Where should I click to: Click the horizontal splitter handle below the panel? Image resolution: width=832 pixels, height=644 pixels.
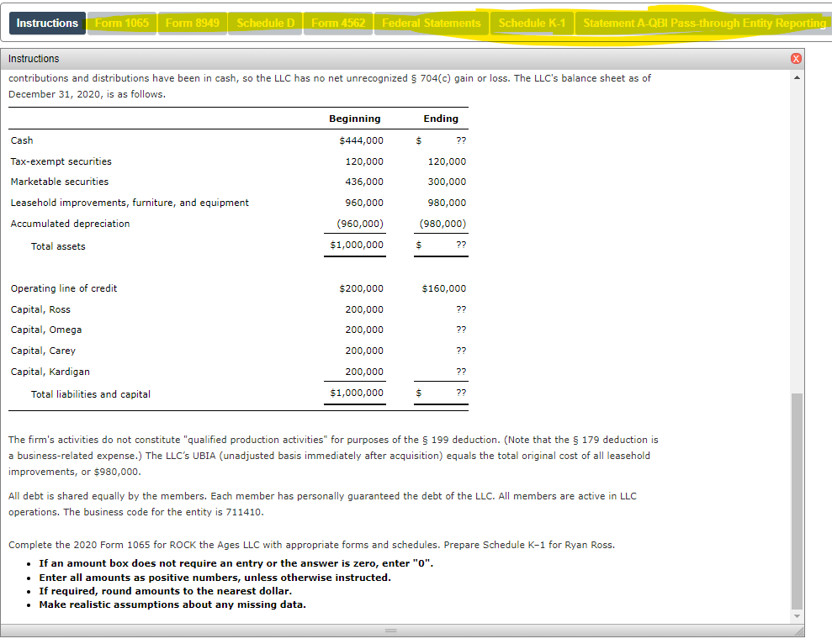(x=390, y=631)
